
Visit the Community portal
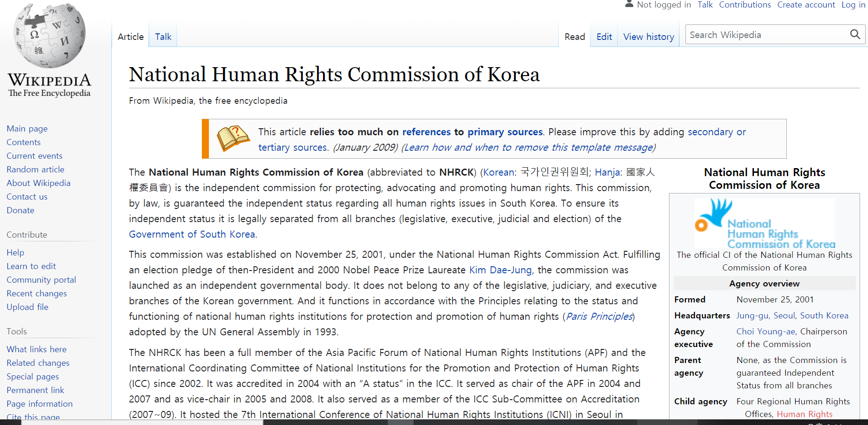pos(41,280)
